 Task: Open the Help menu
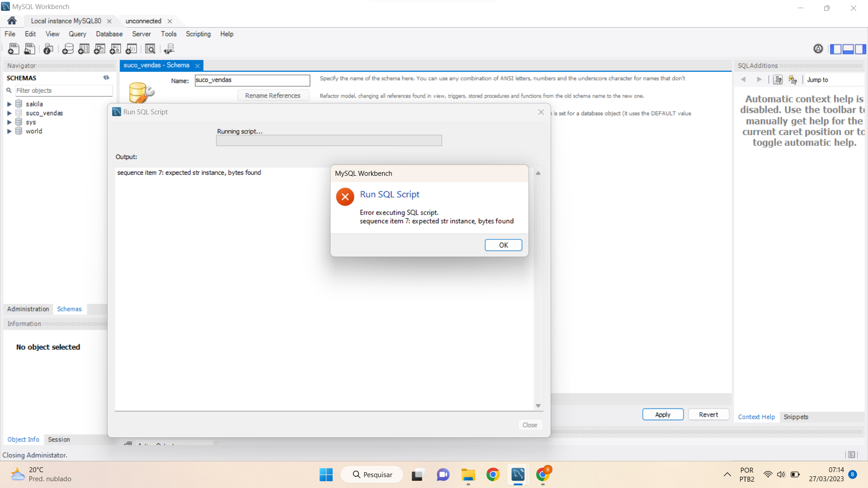coord(226,34)
